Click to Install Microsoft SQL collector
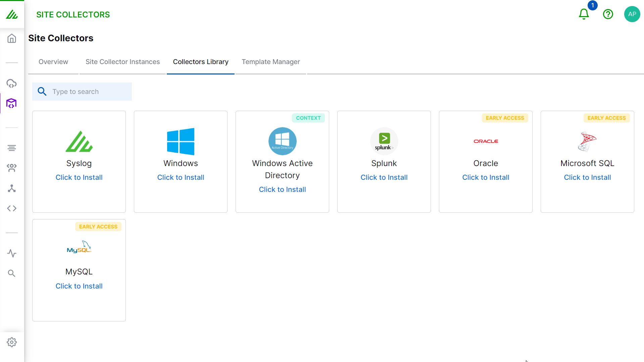 pyautogui.click(x=587, y=177)
